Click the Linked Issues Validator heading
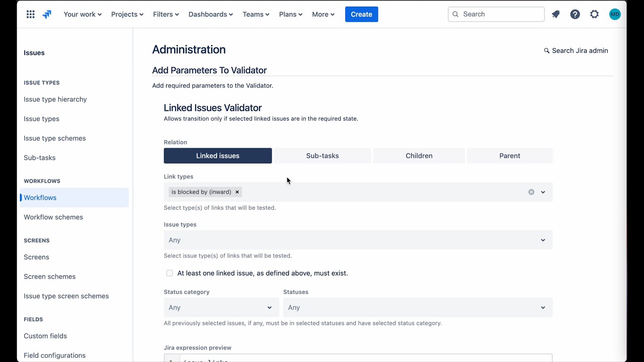The image size is (644, 362). point(213,108)
